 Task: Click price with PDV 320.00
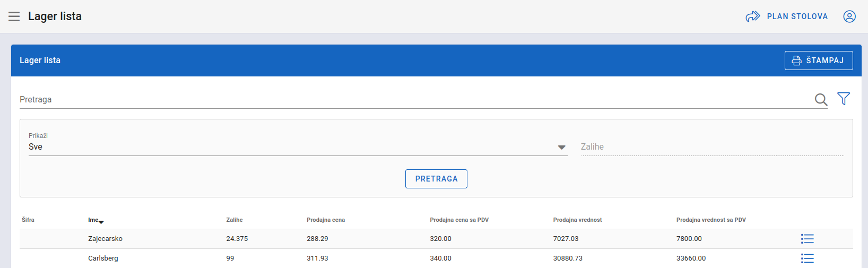(440, 239)
